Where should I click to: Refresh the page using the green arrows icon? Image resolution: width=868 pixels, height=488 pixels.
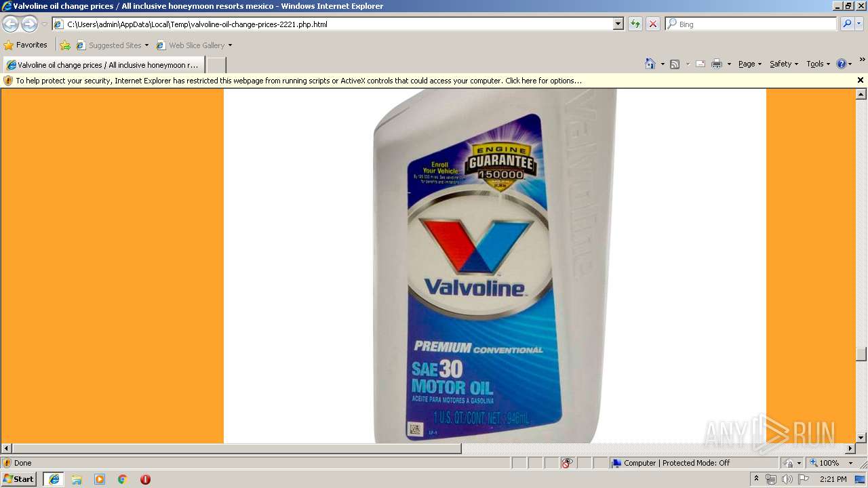635,24
